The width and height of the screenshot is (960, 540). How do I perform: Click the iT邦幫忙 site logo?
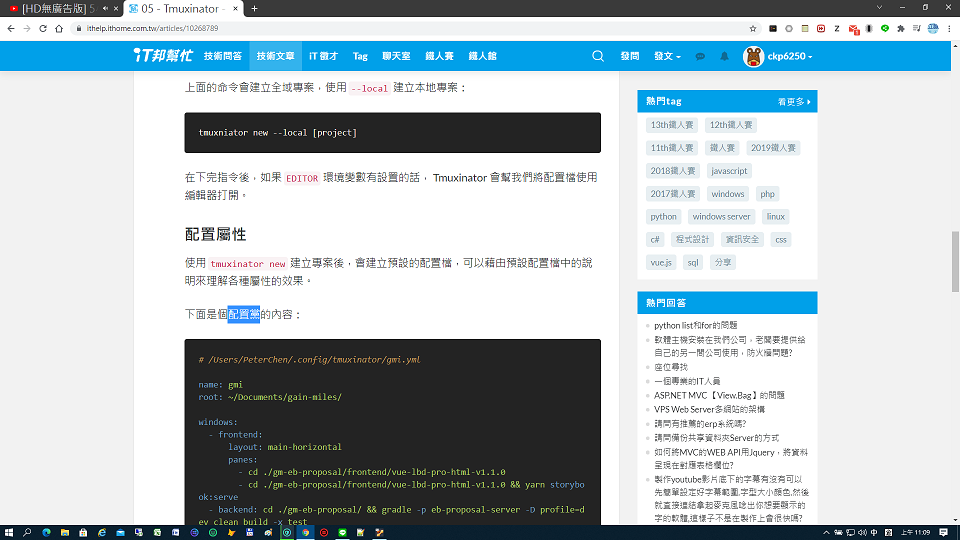pos(163,56)
